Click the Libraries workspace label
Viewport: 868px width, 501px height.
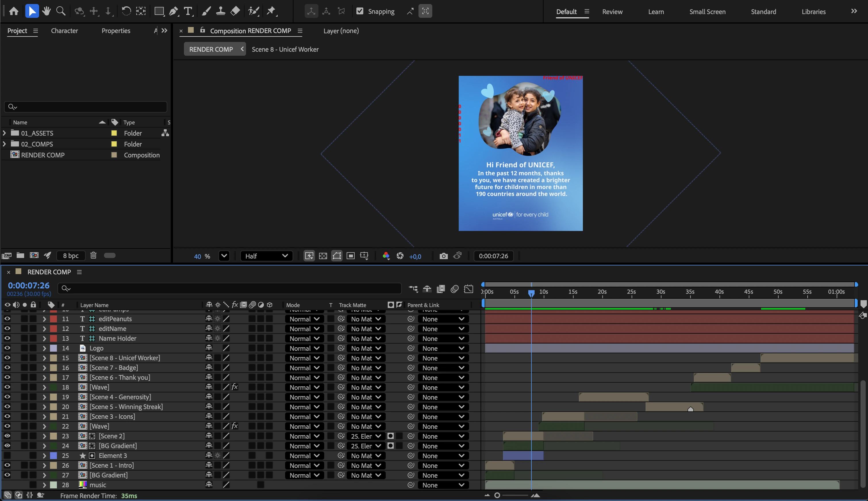pos(813,11)
